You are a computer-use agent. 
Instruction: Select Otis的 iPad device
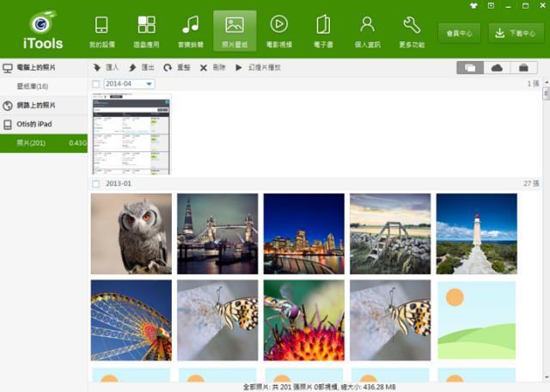point(44,125)
